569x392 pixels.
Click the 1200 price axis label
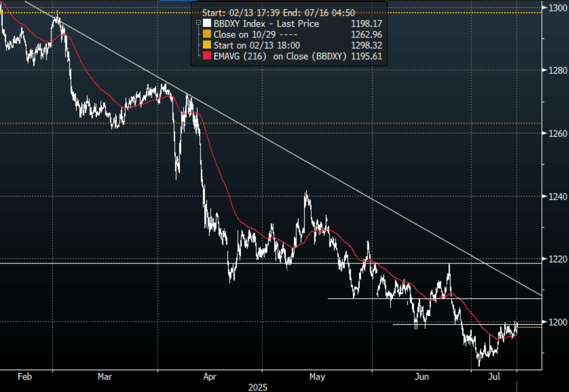pos(558,322)
